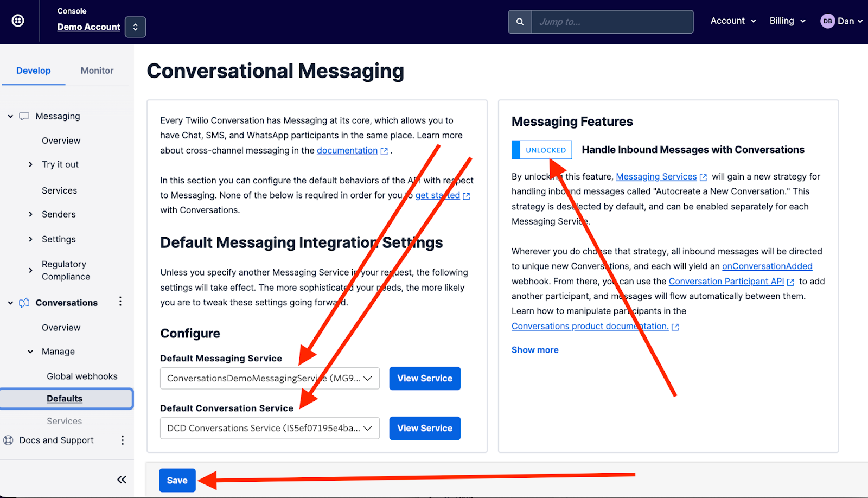
Task: Open the Demo Account link
Action: (88, 27)
